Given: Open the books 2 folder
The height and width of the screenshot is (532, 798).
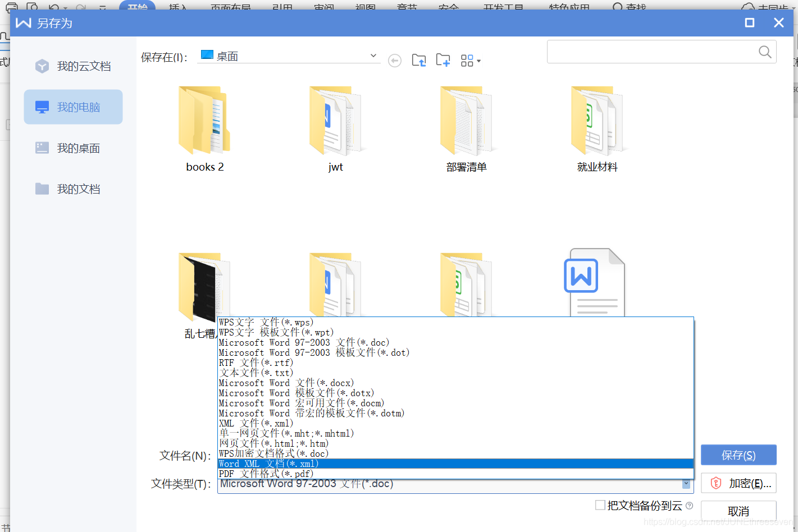Looking at the screenshot, I should coord(204,130).
